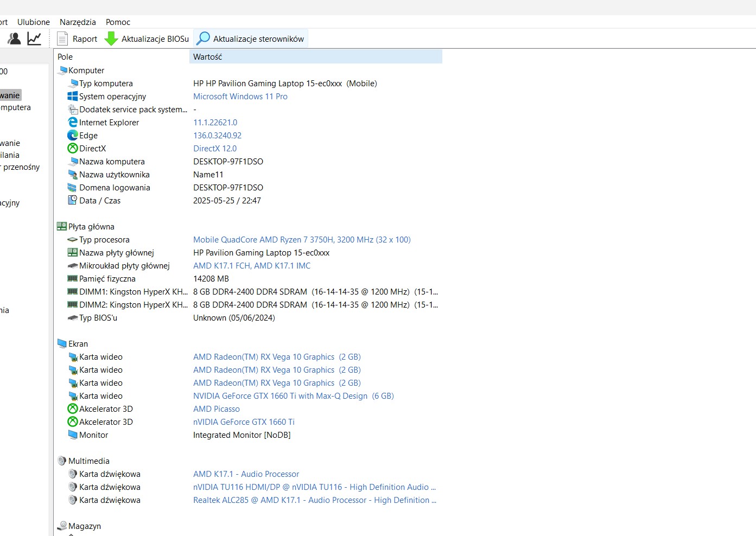The image size is (756, 536).
Task: Select the 14208 MB memory value
Action: pos(211,279)
